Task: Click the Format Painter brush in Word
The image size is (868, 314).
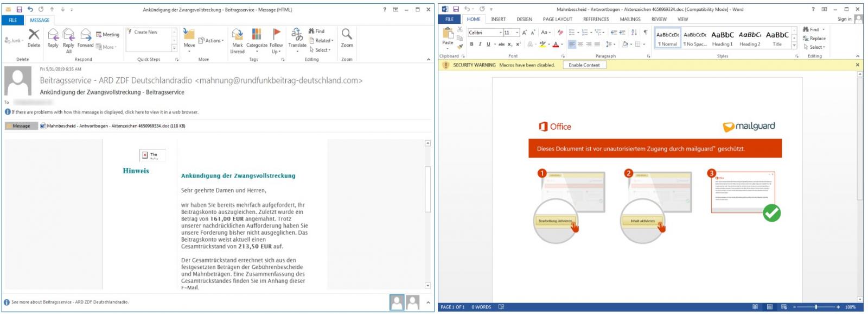Action: tap(459, 47)
